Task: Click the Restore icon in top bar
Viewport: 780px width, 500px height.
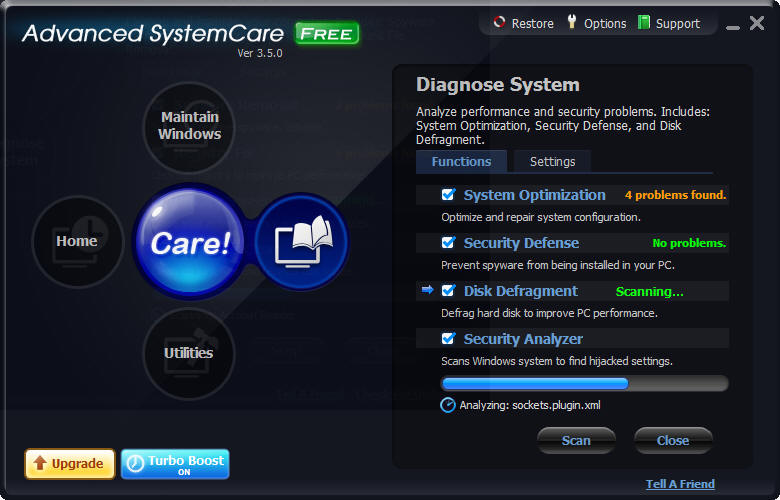Action: [499, 22]
